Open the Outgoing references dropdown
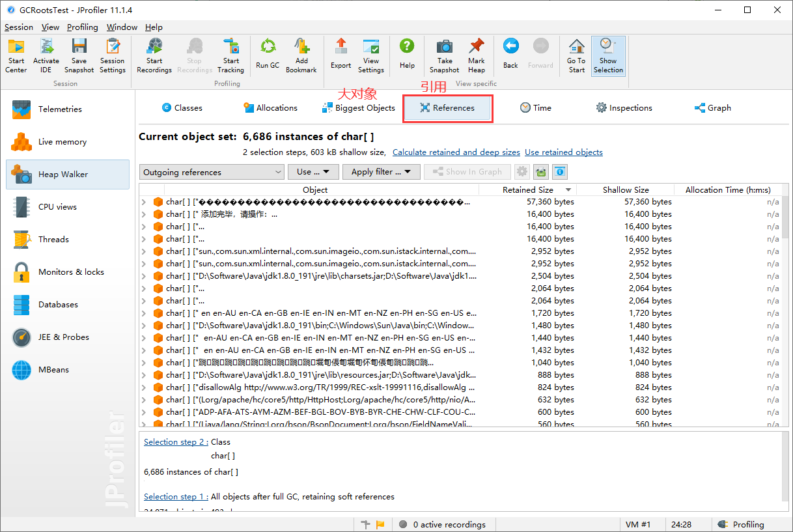The height and width of the screenshot is (532, 793). pos(212,172)
